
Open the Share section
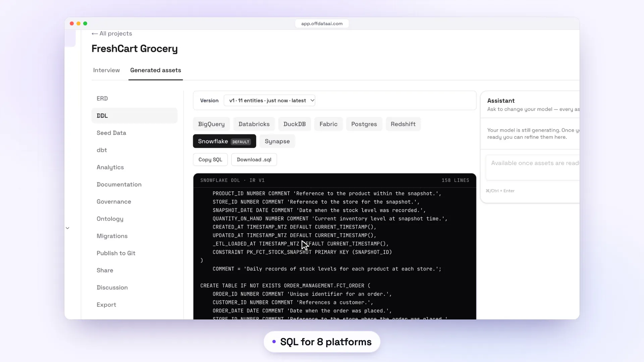click(134, 270)
